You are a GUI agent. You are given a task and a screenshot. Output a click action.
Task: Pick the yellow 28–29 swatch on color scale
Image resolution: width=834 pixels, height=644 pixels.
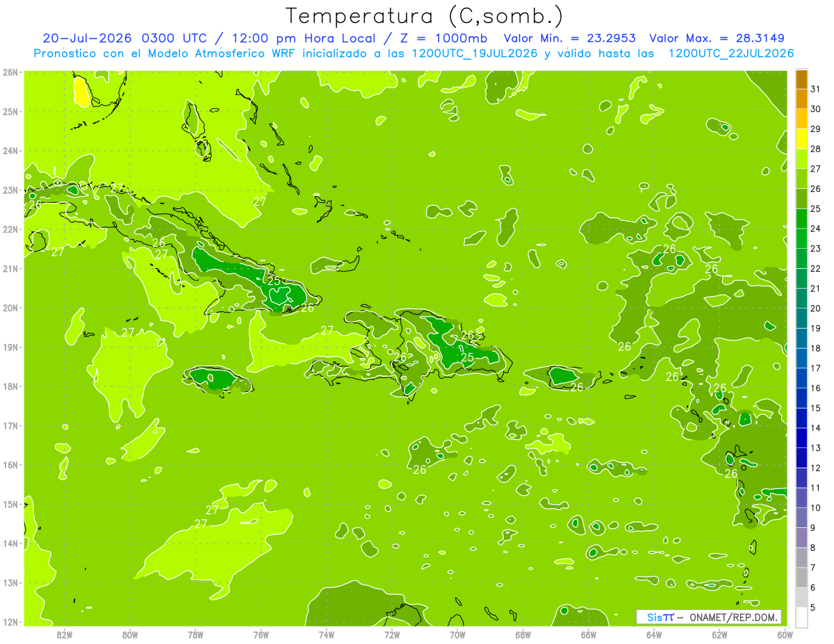click(x=801, y=139)
